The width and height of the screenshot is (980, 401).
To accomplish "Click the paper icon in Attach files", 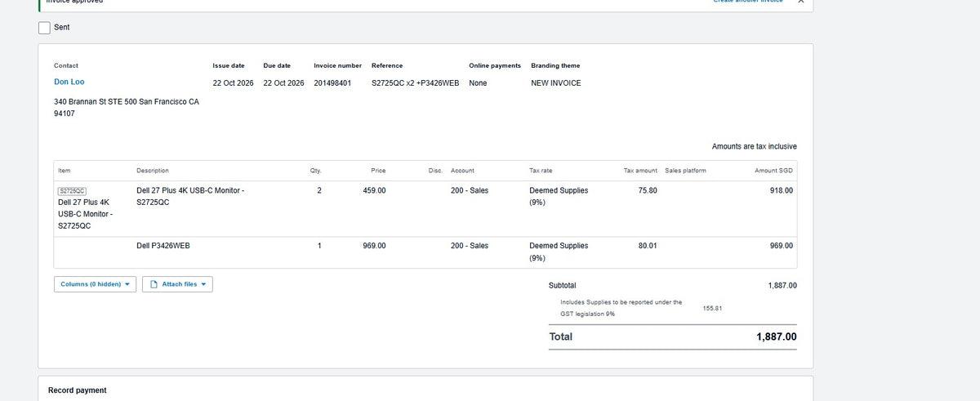I will (x=154, y=284).
